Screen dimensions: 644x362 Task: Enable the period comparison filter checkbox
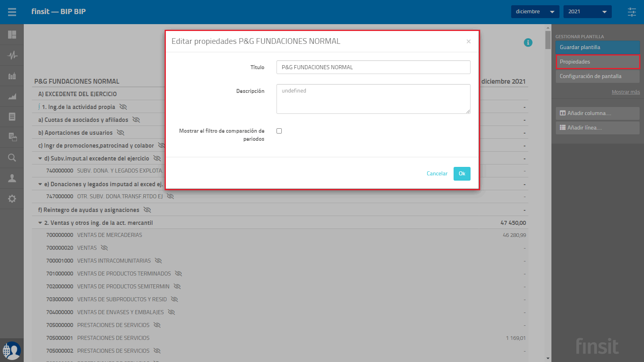click(x=279, y=131)
